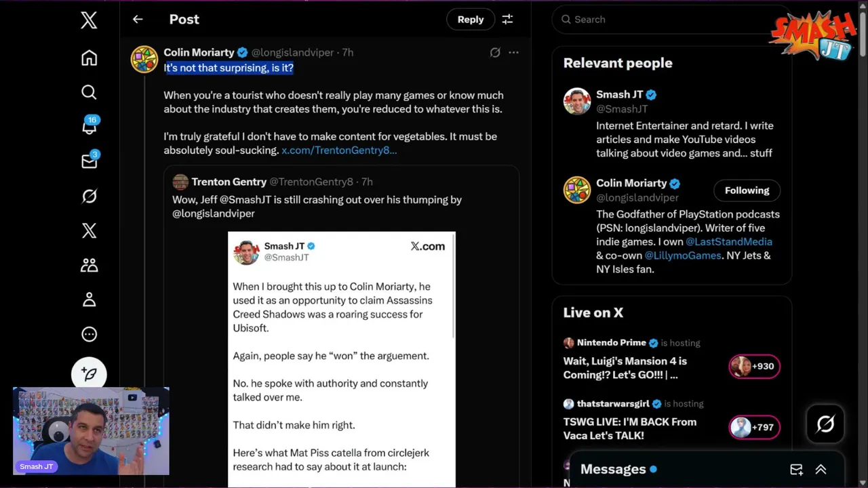Open the @LastStandMedia profile link
The width and height of the screenshot is (868, 488).
click(x=728, y=242)
